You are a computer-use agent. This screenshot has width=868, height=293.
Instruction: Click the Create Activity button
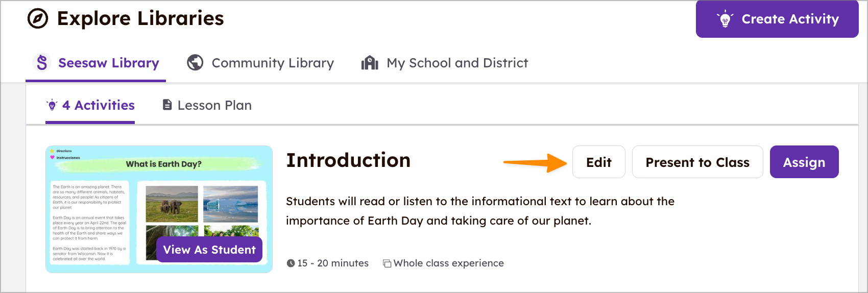pyautogui.click(x=777, y=19)
